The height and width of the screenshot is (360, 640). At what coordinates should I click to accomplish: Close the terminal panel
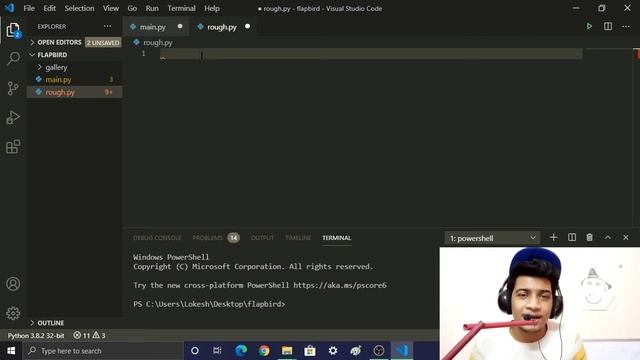[x=626, y=238]
